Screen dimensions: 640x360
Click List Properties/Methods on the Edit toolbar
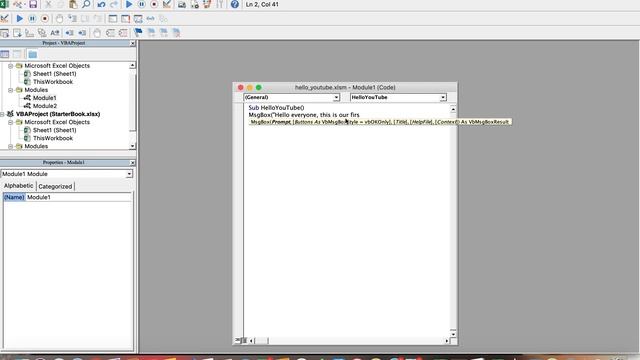pos(4,33)
